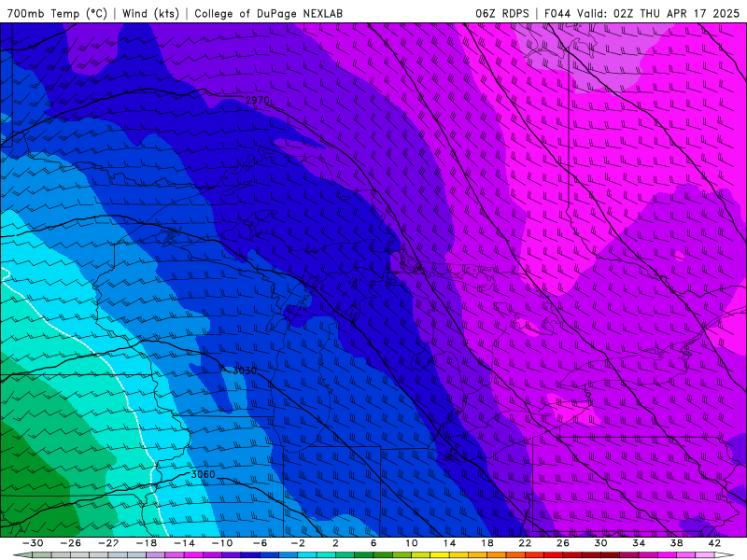747x560 pixels.
Task: Click the 2 tick label on the color scale
Action: coord(335,543)
